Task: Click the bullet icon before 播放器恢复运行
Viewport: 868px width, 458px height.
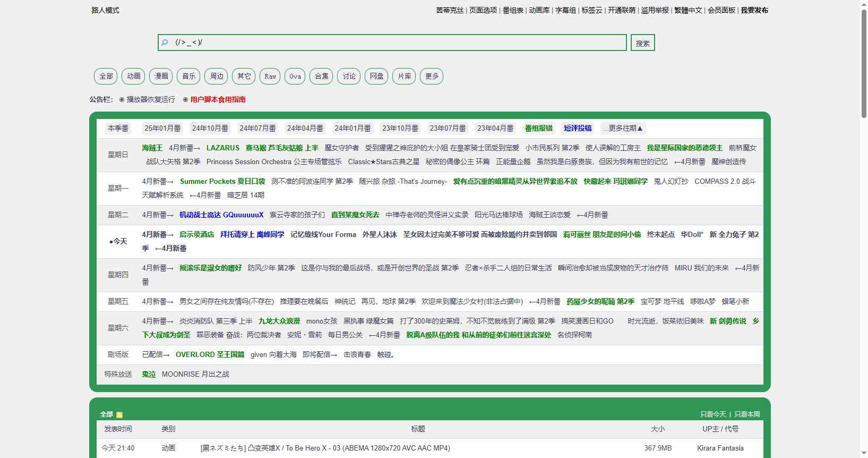Action: pyautogui.click(x=122, y=99)
